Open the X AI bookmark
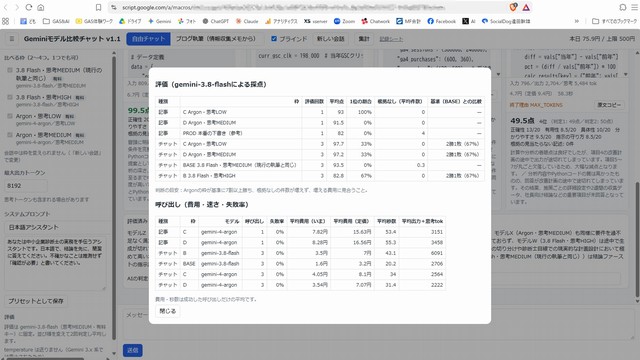The image size is (640, 360). tap(469, 21)
